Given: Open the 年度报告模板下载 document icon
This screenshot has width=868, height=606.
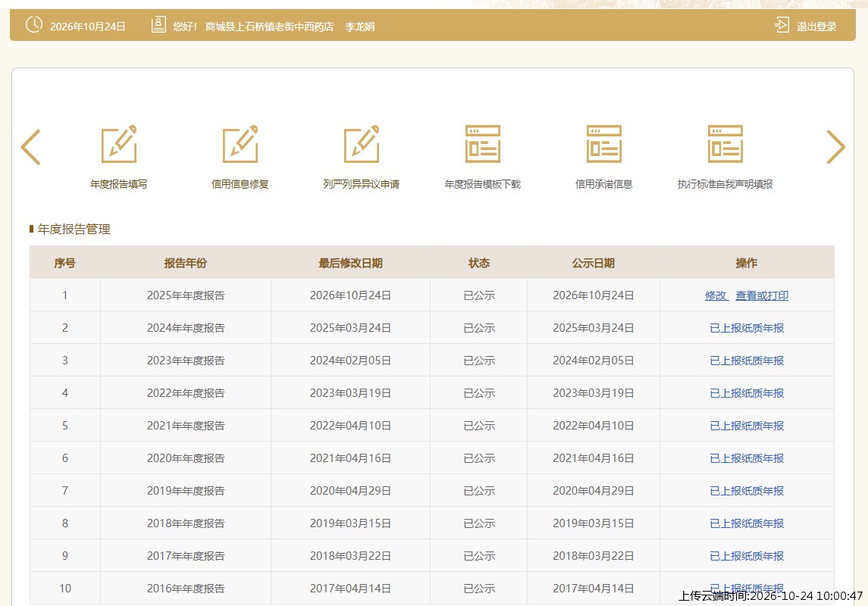Looking at the screenshot, I should (483, 145).
